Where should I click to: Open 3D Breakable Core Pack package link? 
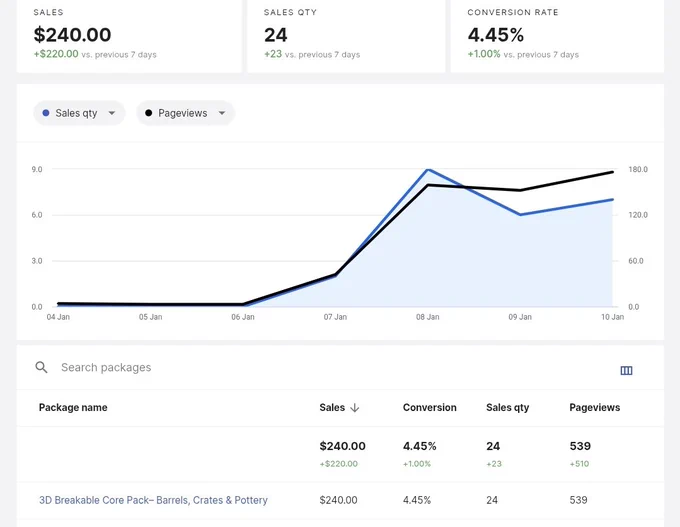pyautogui.click(x=153, y=500)
